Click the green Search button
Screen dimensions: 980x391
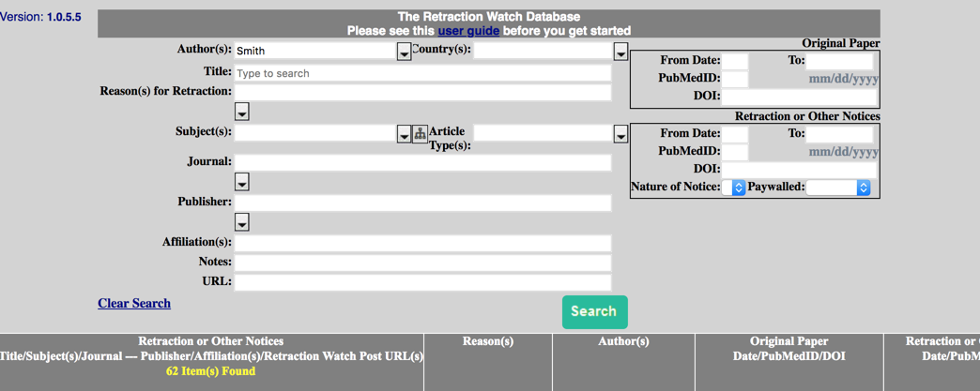click(x=594, y=311)
